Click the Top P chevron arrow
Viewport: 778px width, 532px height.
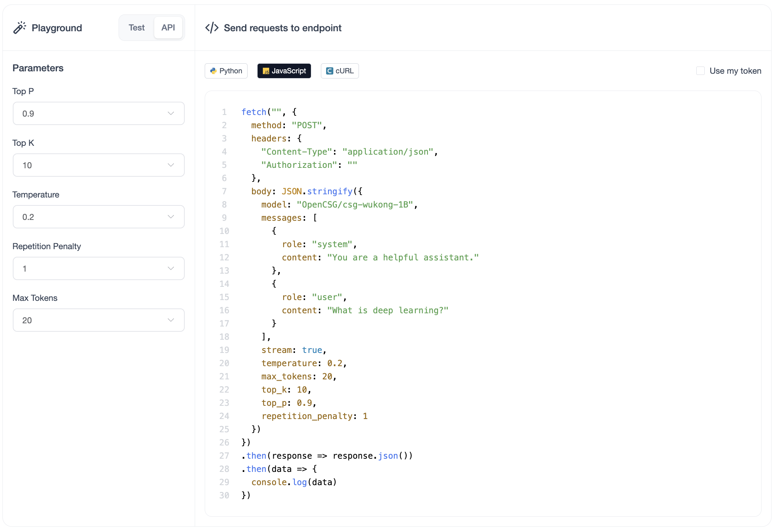pyautogui.click(x=171, y=113)
